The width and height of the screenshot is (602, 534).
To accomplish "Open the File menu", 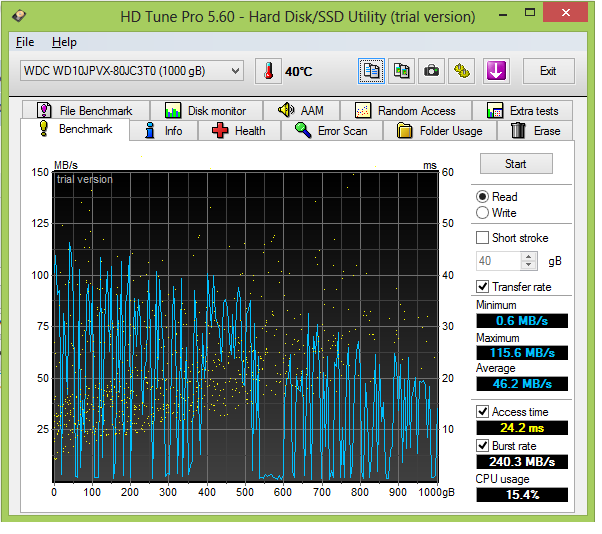I will coord(25,43).
